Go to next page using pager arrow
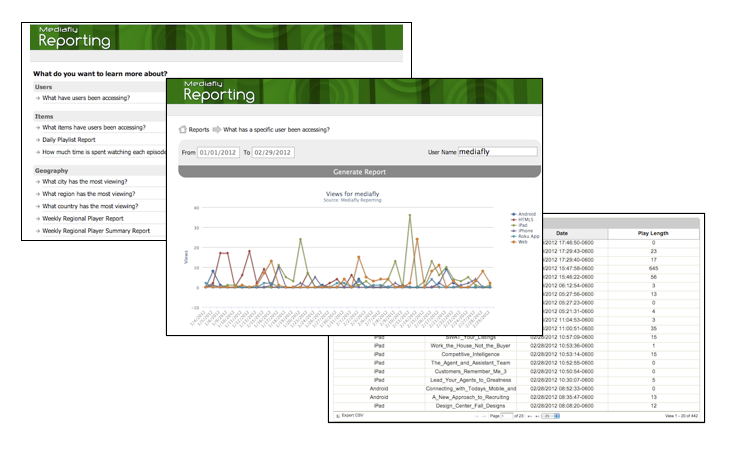Image resolution: width=730 pixels, height=449 pixels. [x=529, y=416]
